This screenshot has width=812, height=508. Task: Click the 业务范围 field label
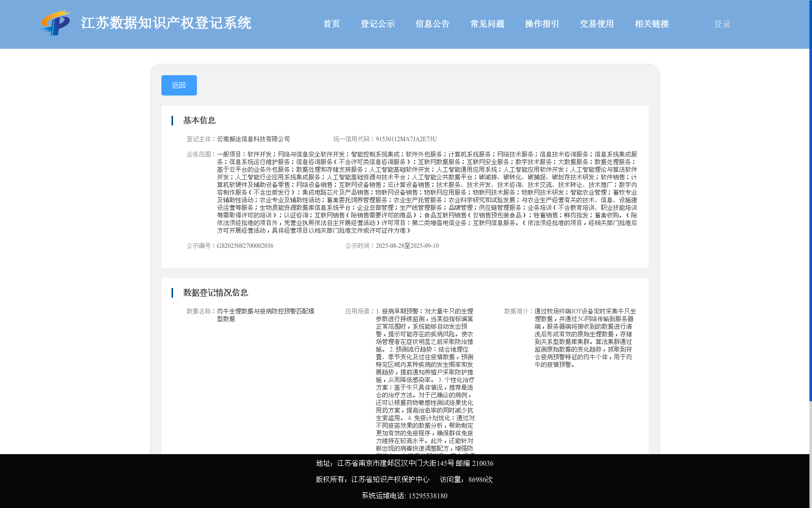tap(201, 154)
